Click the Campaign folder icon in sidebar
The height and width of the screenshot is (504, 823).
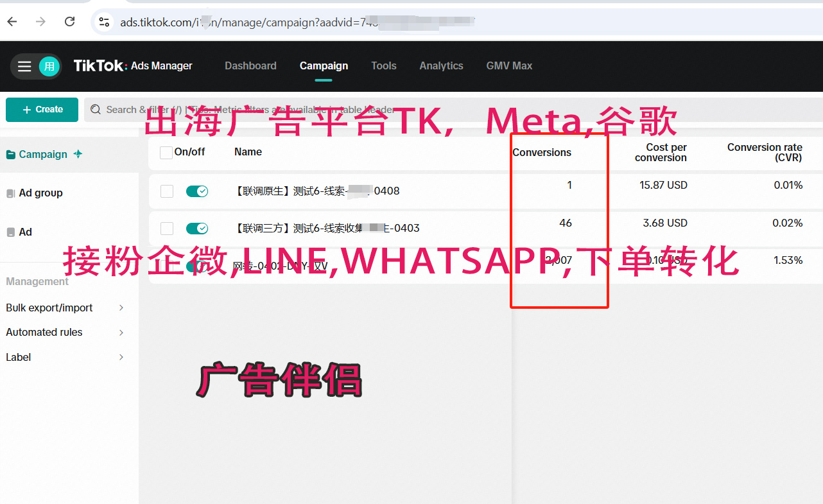(11, 155)
